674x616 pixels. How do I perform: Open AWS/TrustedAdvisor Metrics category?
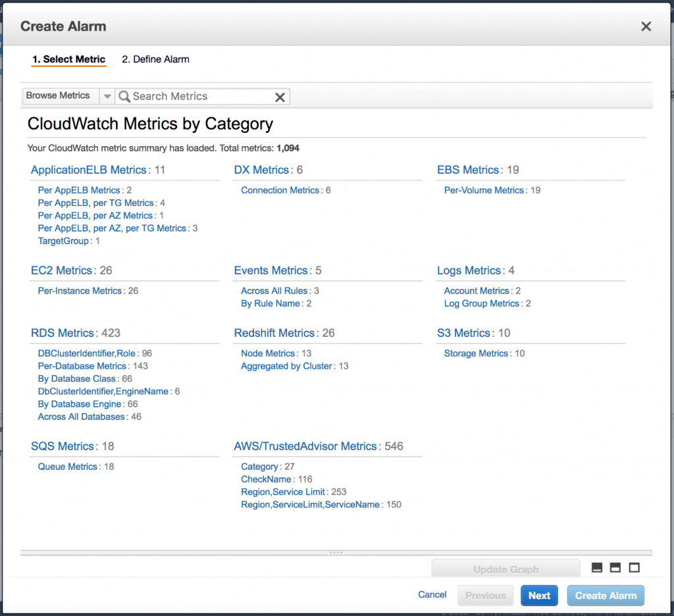coord(305,446)
